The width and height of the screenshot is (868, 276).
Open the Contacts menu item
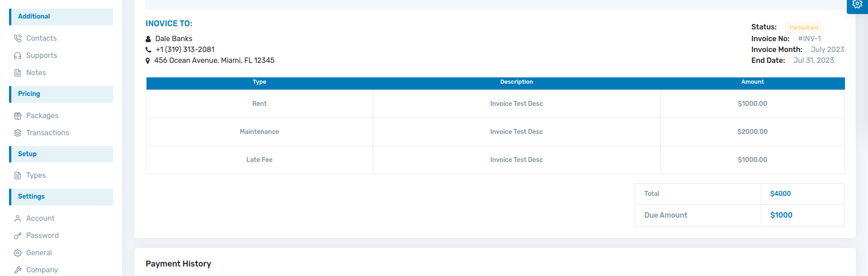coord(41,38)
